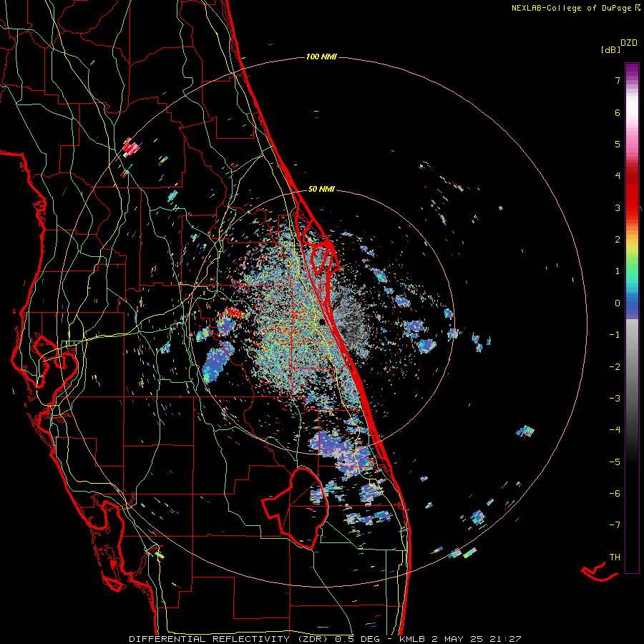Click the -2 value on the color scale
This screenshot has height=644, width=644.
(615, 366)
